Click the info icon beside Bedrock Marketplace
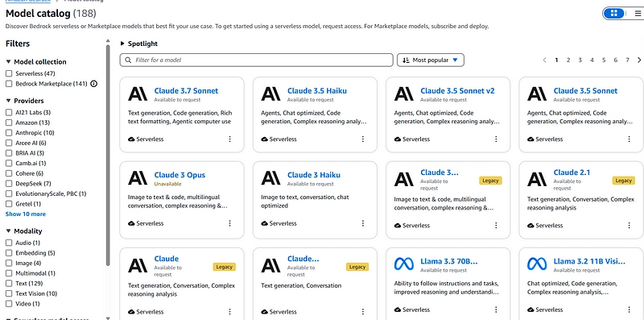The width and height of the screenshot is (644, 320). (x=93, y=84)
